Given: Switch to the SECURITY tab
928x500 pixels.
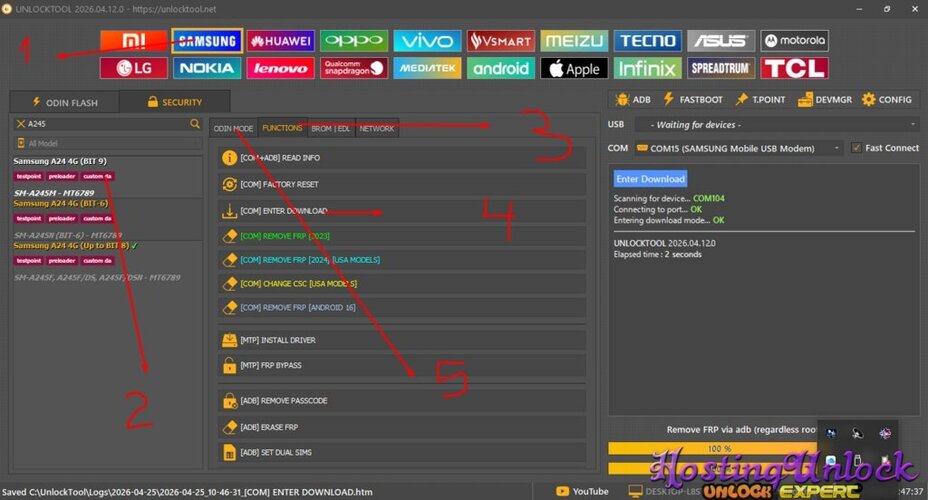Looking at the screenshot, I should (175, 102).
